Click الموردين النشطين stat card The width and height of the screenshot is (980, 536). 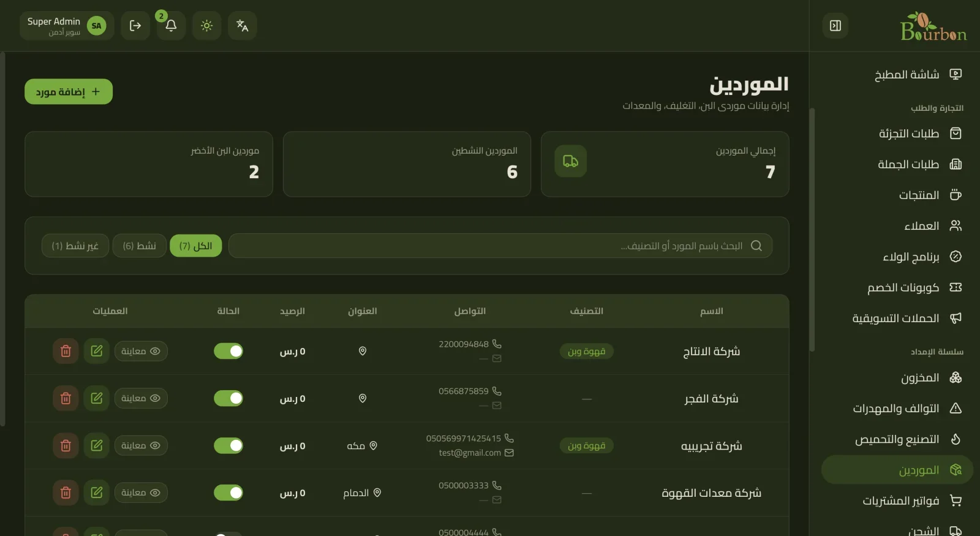coord(407,164)
